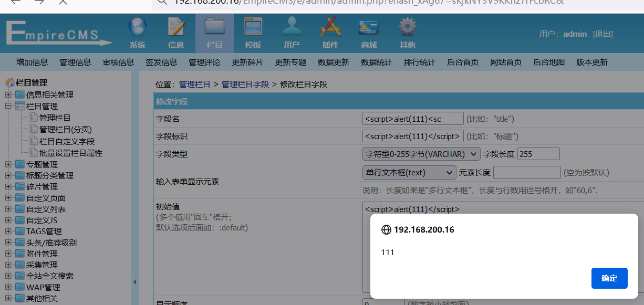Collapse the left sidebar with arrow handle

(134, 282)
